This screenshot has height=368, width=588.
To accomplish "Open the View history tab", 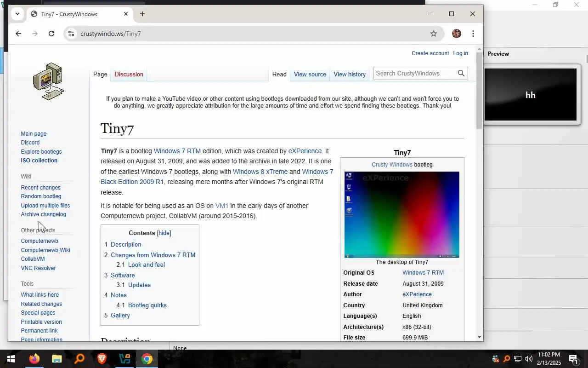I will click(350, 74).
